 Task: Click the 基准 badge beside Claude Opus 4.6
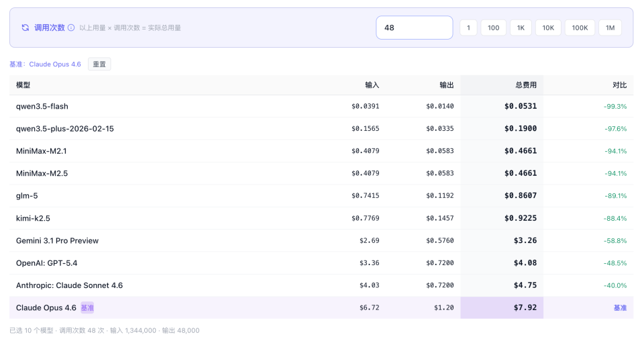point(87,307)
